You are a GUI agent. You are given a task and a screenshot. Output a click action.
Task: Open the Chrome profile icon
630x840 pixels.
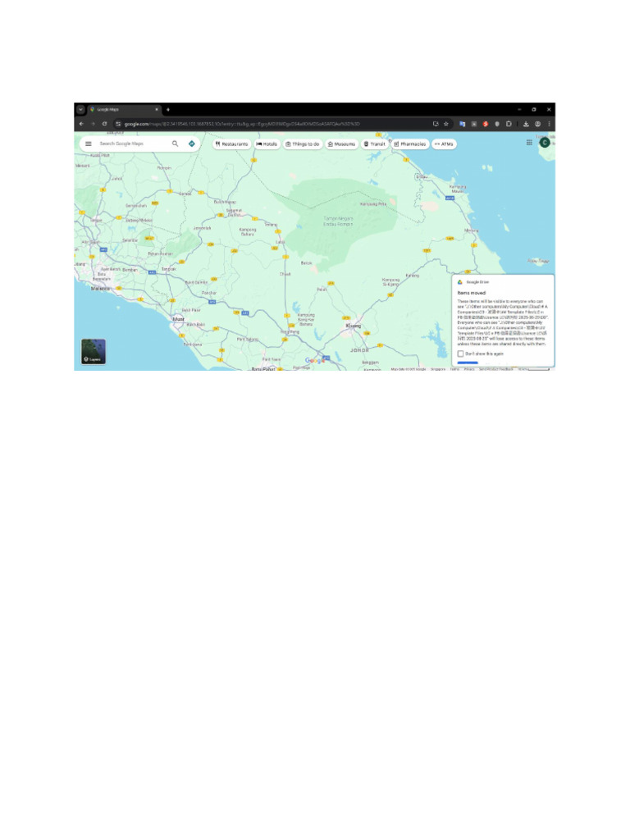[537, 124]
